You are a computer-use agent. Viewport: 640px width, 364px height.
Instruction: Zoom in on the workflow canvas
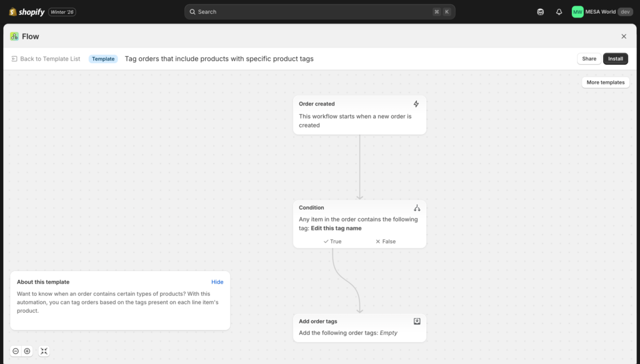[27, 351]
